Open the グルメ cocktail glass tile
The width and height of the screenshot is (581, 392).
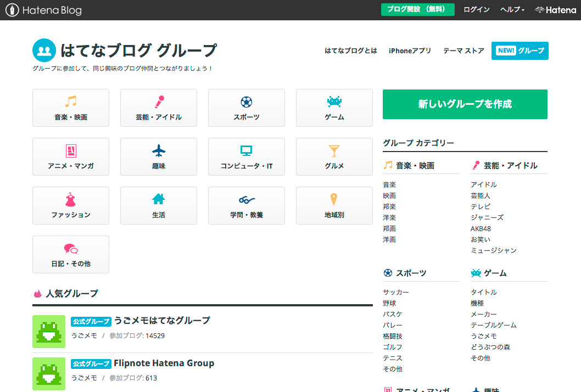tap(334, 156)
